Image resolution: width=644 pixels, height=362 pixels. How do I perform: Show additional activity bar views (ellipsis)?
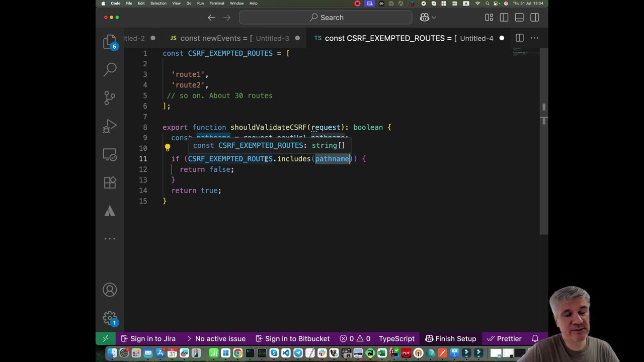click(x=110, y=239)
